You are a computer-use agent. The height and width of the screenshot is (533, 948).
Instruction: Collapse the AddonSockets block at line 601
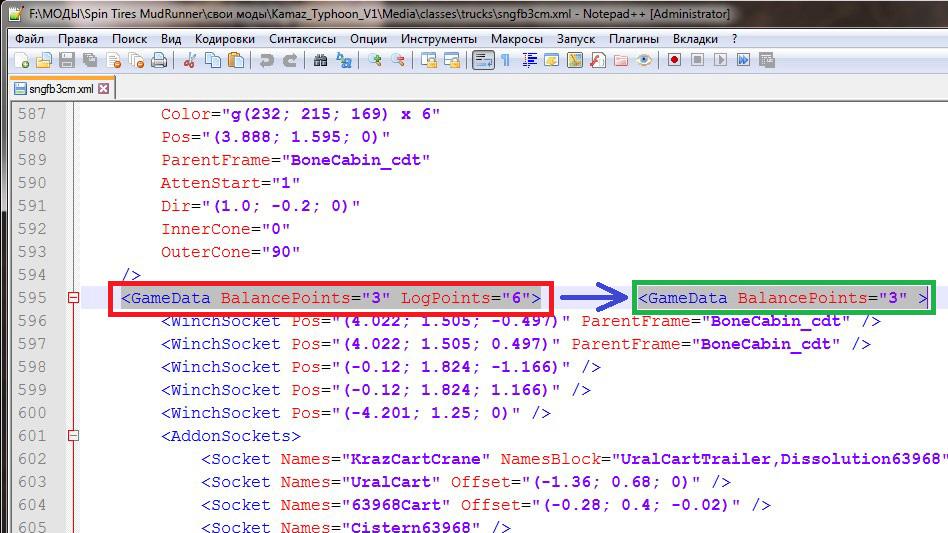73,436
